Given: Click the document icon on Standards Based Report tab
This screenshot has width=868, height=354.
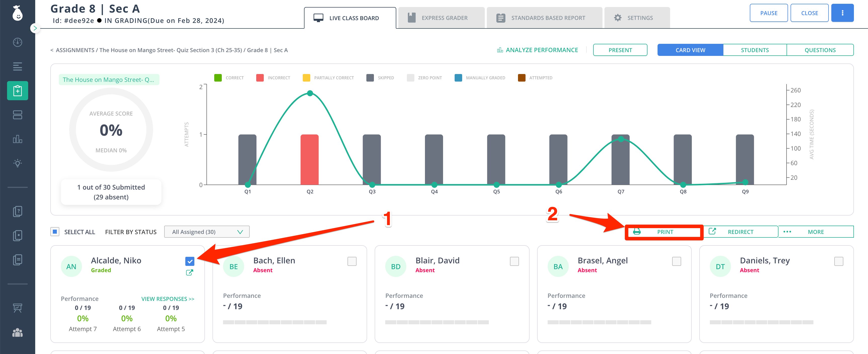Looking at the screenshot, I should [x=501, y=18].
